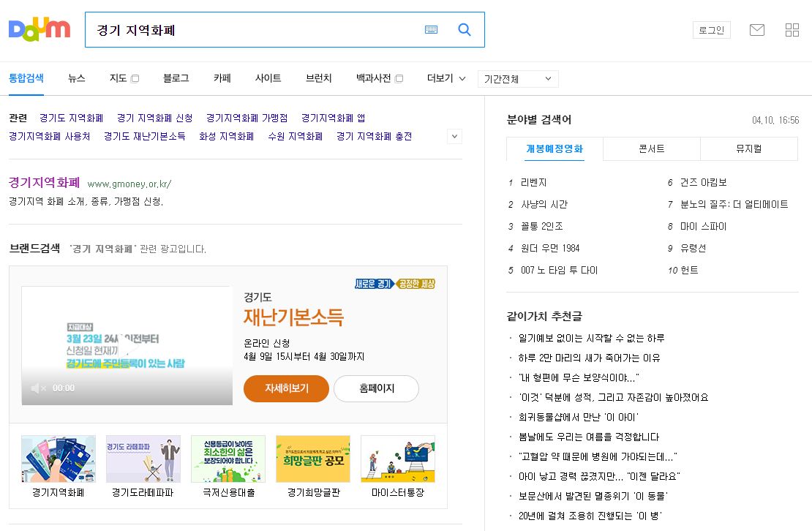
Task: Click related search 경기지역화폐 앱
Action: pyautogui.click(x=333, y=118)
